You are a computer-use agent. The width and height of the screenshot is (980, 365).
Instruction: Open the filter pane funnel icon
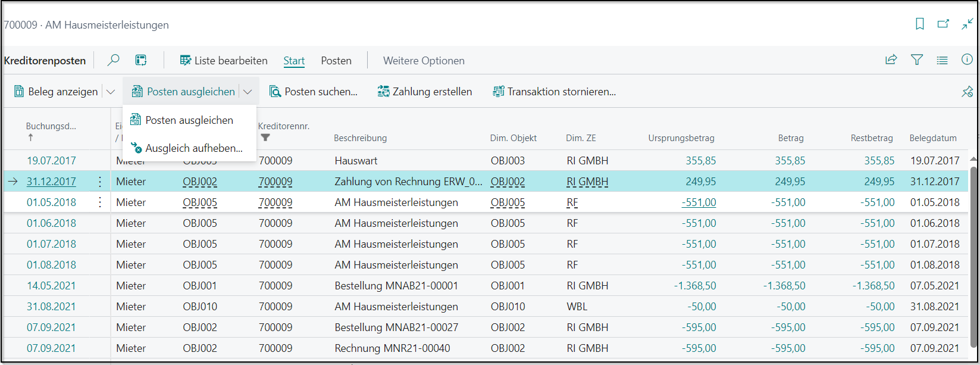point(917,60)
